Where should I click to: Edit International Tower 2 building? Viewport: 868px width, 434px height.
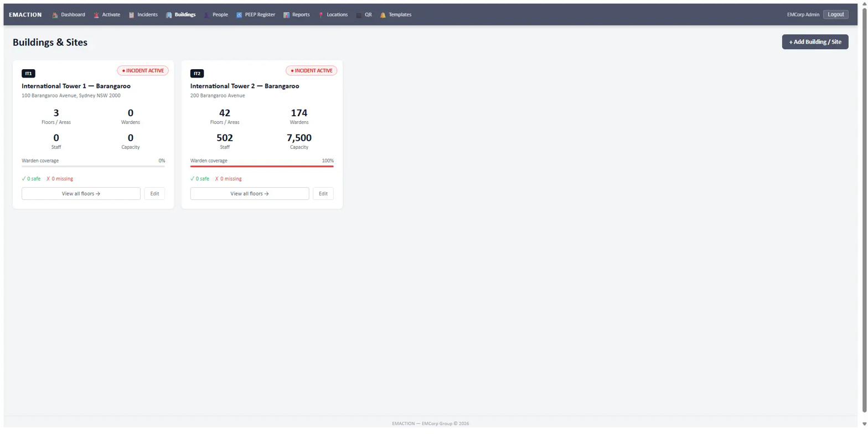click(x=323, y=194)
